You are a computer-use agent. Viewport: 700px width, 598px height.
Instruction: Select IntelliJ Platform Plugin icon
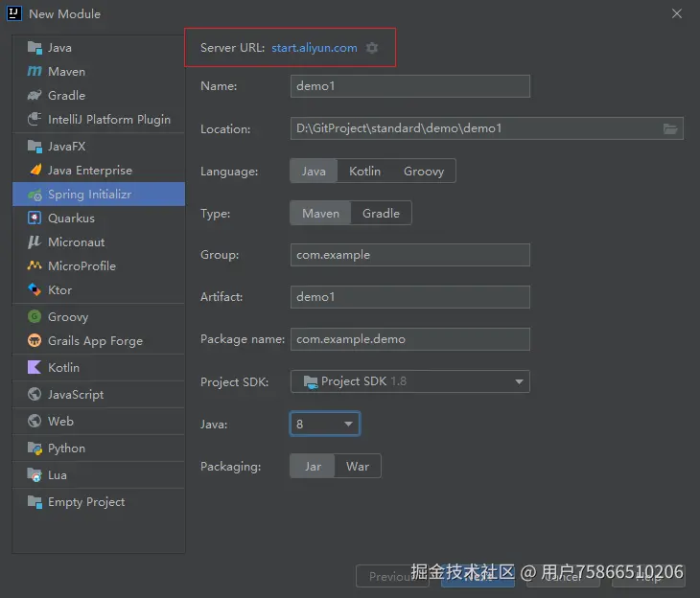click(x=35, y=119)
